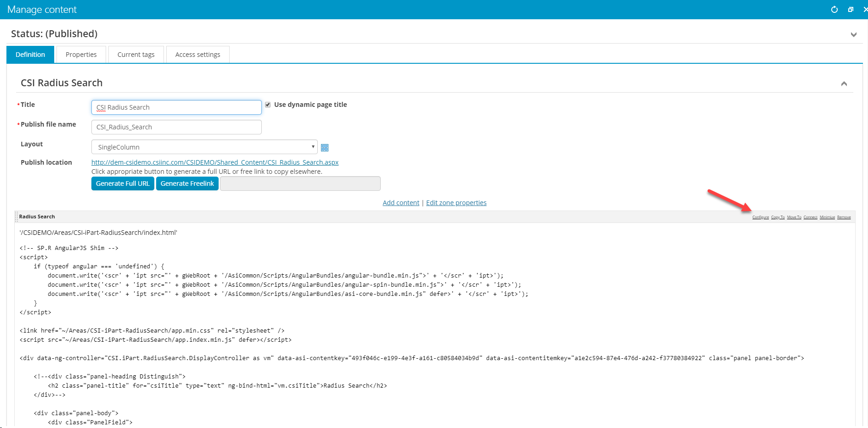868x428 pixels.
Task: Go to the Access settings tab
Action: (x=197, y=55)
